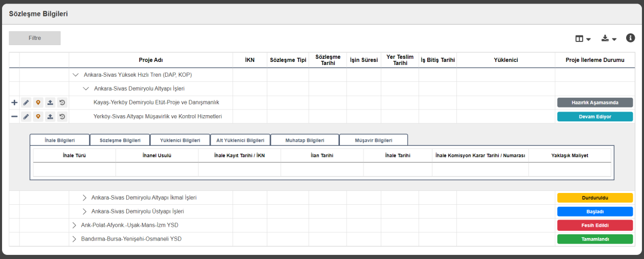Edit the Yerköy-Sivas Altyapı Müşavirlik row
Viewport: 644px width, 259px height.
pyautogui.click(x=26, y=117)
